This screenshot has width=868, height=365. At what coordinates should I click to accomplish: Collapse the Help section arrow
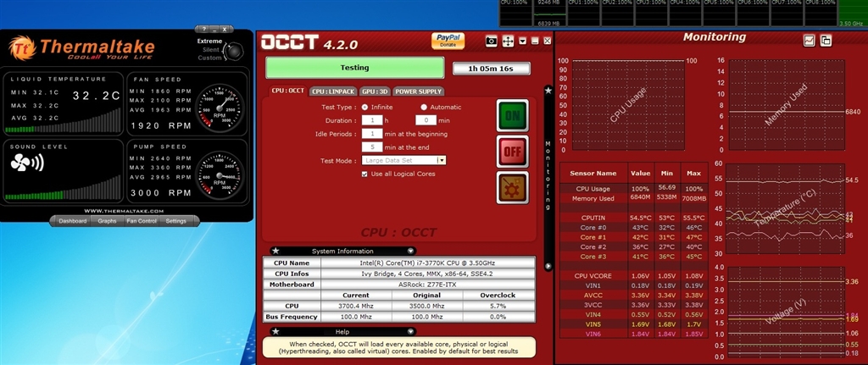coord(410,331)
